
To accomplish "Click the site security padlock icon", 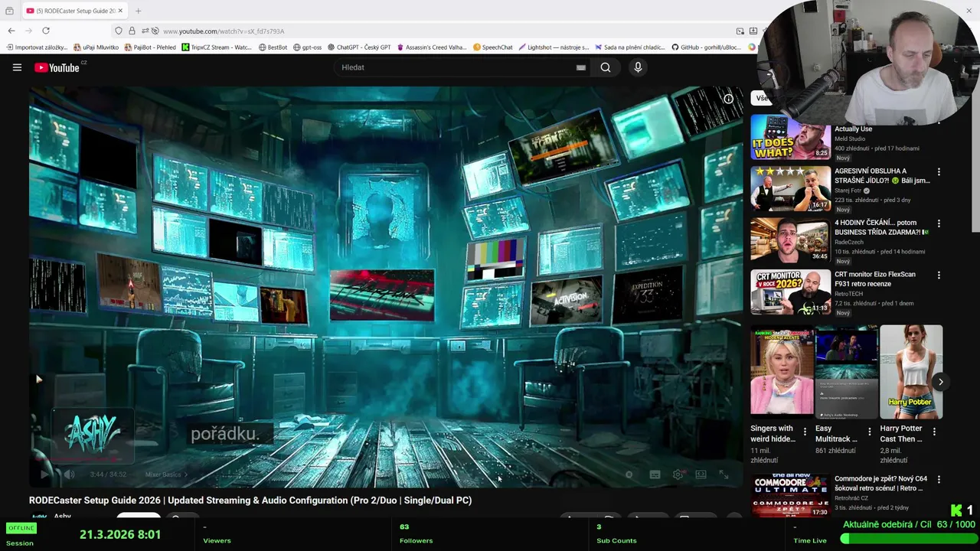I will 132,31.
